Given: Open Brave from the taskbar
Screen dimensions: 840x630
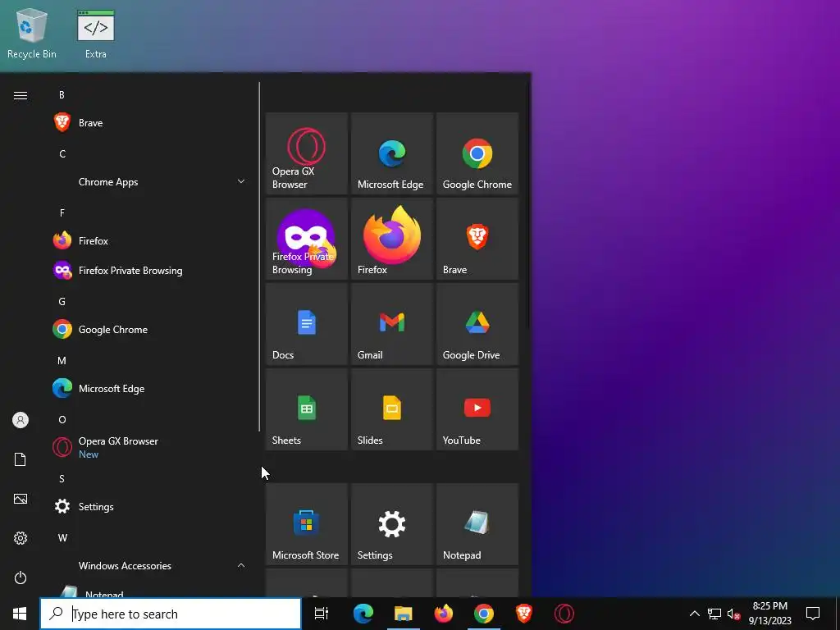Looking at the screenshot, I should coord(524,614).
